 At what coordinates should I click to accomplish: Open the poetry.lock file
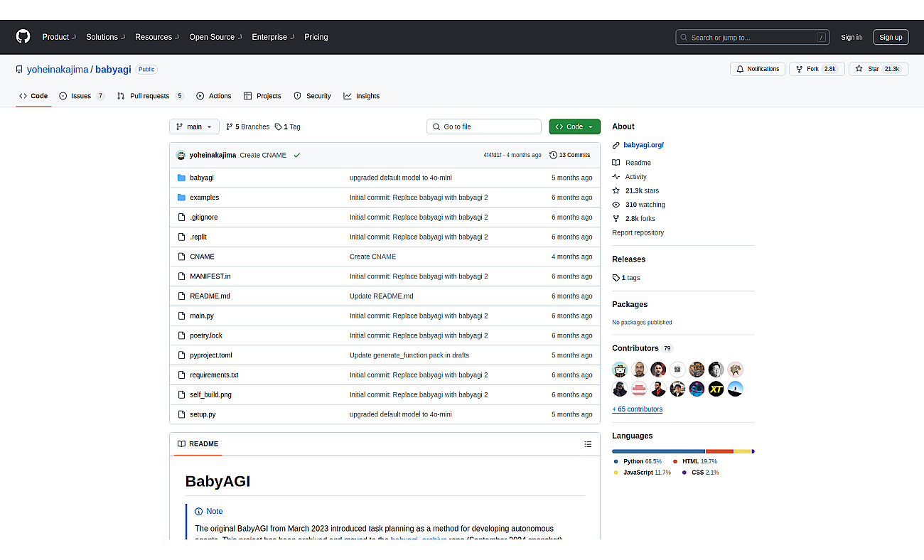point(206,335)
